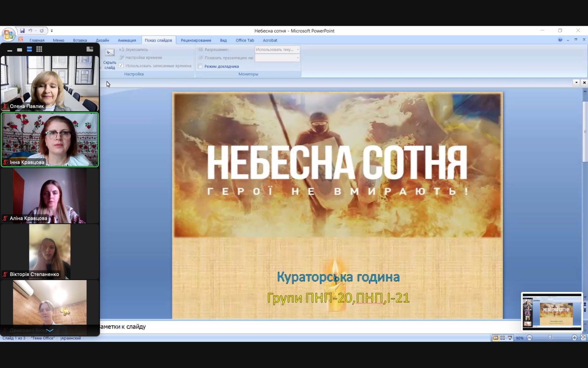
Task: Redo the action in Quick Access toolbar
Action: coord(42,31)
